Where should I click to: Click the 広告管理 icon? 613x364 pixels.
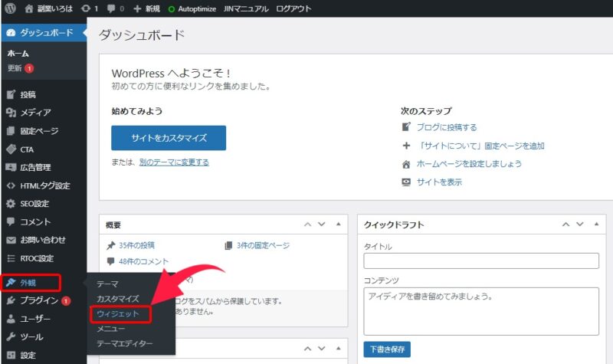click(x=11, y=167)
